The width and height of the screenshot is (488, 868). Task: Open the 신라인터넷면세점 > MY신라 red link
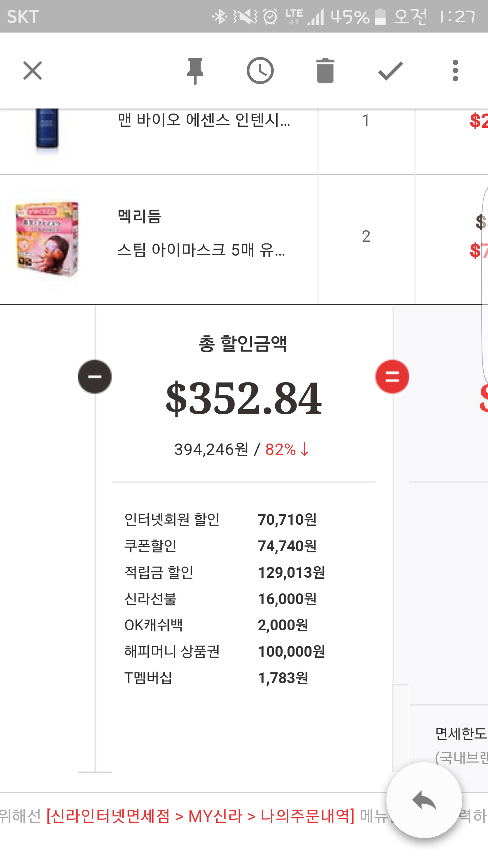[201, 816]
